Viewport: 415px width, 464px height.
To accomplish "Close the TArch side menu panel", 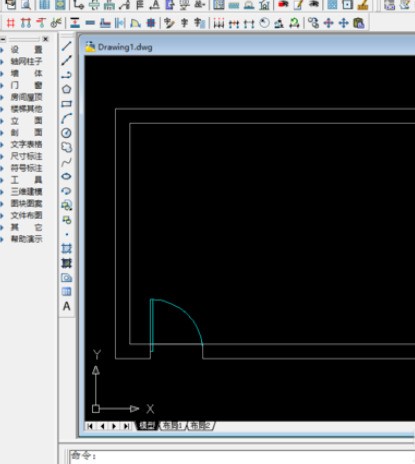I will coord(46,39).
